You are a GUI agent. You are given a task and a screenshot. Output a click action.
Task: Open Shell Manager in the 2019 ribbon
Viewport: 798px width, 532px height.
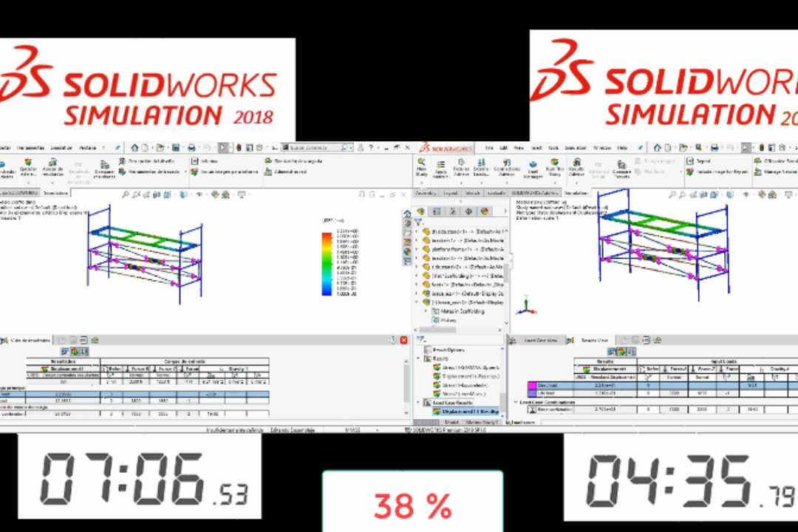coord(533,170)
